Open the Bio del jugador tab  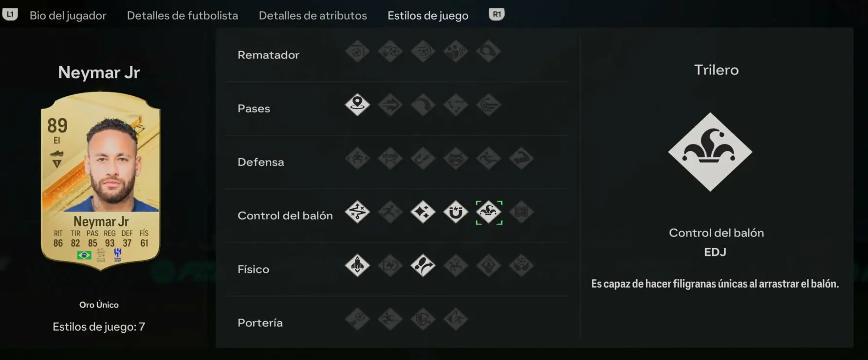pyautogui.click(x=68, y=16)
